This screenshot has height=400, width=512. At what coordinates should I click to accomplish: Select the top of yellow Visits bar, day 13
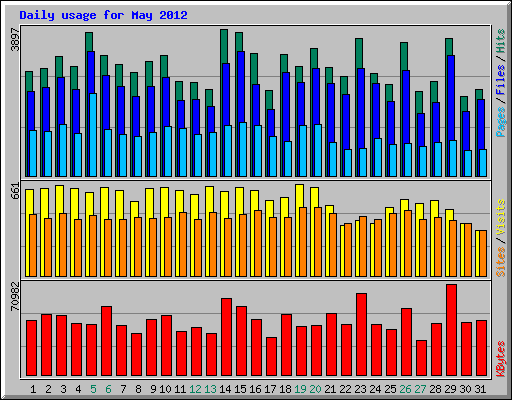[210, 199]
